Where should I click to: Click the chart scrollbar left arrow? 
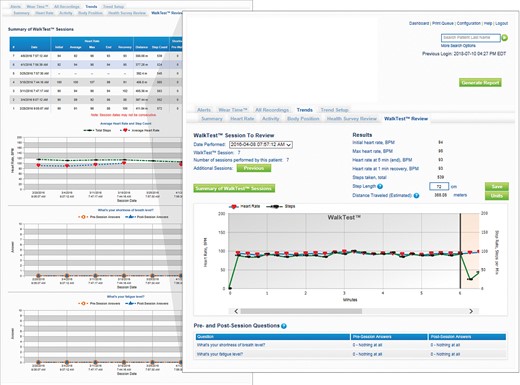[x=236, y=311]
